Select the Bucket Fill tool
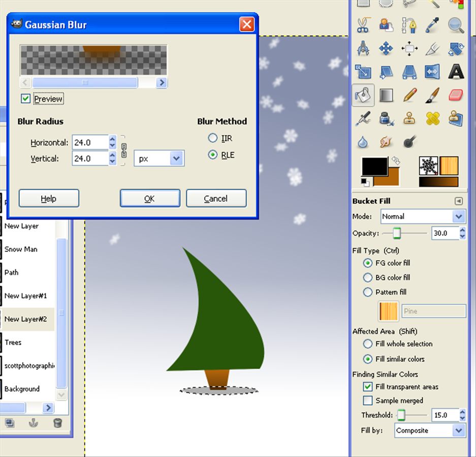The height and width of the screenshot is (457, 476). tap(363, 95)
